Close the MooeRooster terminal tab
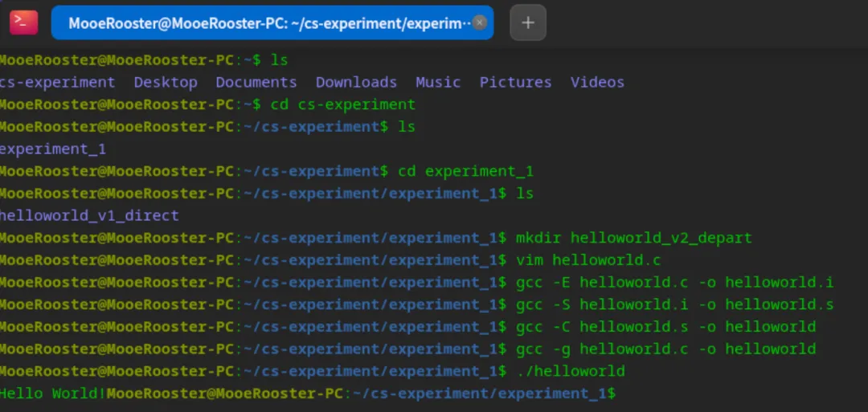The height and width of the screenshot is (412, 868). (x=480, y=22)
